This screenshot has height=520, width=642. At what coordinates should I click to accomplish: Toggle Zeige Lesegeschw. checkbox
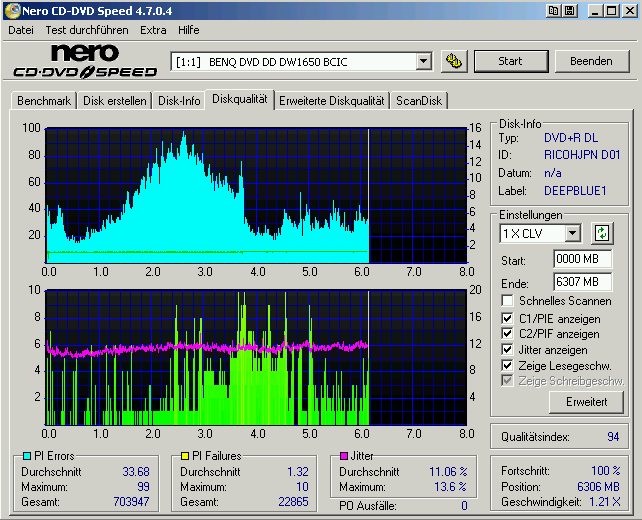coord(508,366)
